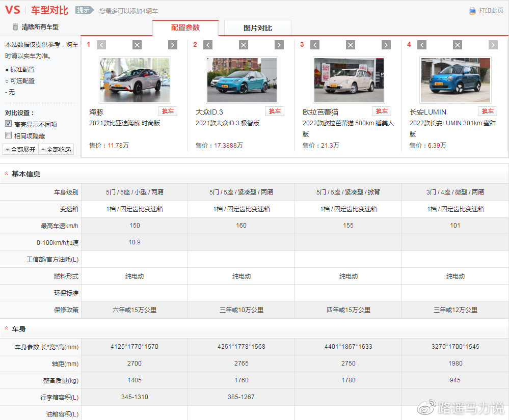This screenshot has height=420, width=509.
Task: Collapse the 基本信息 section
Action: click(6, 174)
